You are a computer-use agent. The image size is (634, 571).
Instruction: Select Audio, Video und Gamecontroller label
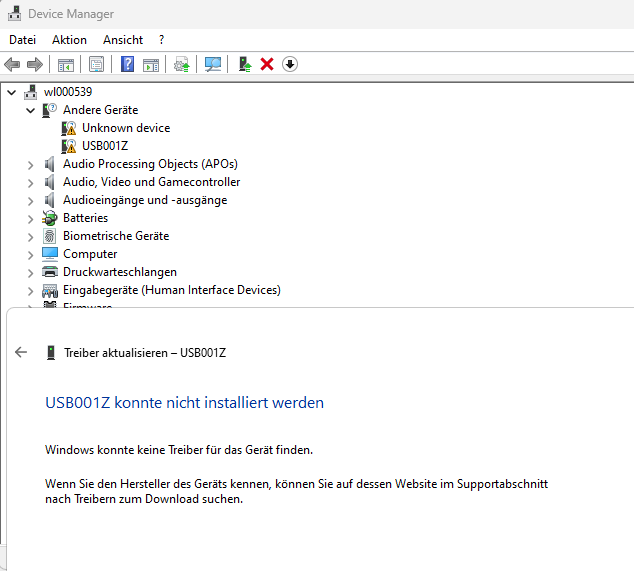click(x=151, y=182)
